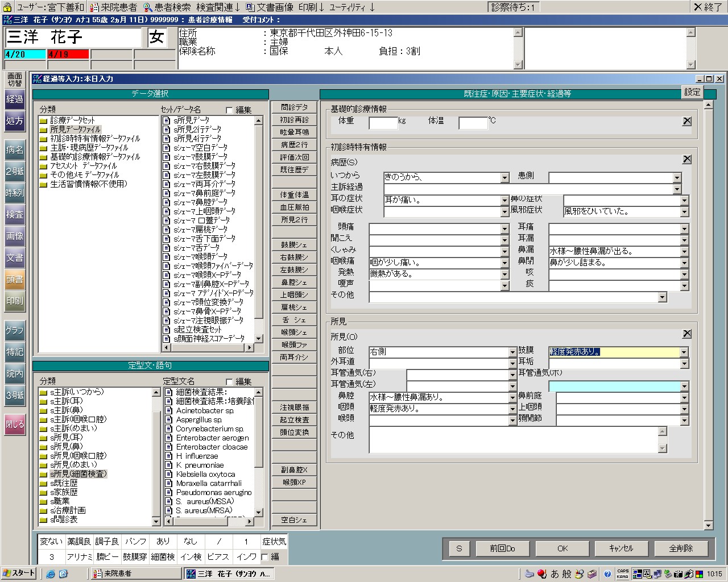728x582 pixels.
Task: Open the 時系列 sidebar button
Action: click(x=15, y=193)
